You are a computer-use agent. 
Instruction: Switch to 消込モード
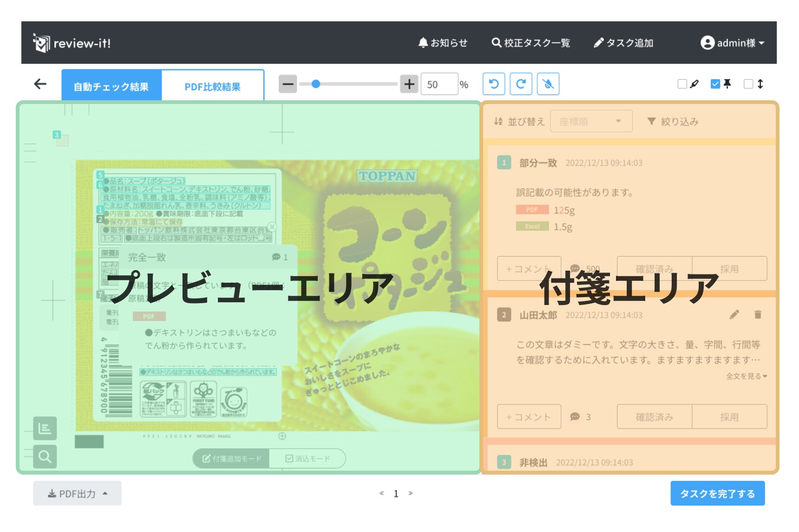click(x=308, y=458)
